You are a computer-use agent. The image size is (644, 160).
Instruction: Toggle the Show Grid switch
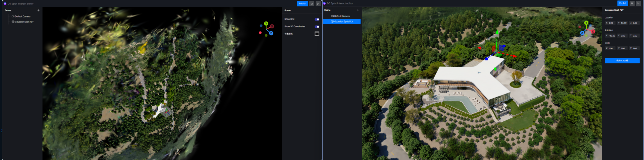pyautogui.click(x=317, y=19)
